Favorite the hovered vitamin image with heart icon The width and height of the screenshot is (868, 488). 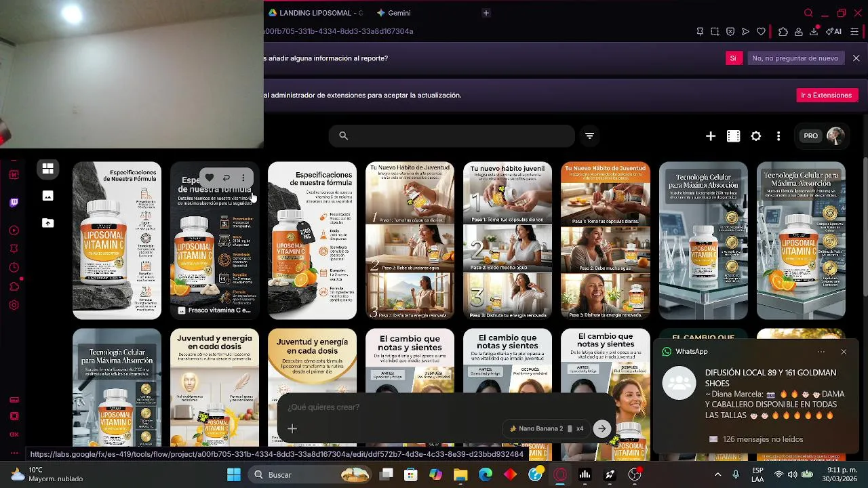point(210,178)
